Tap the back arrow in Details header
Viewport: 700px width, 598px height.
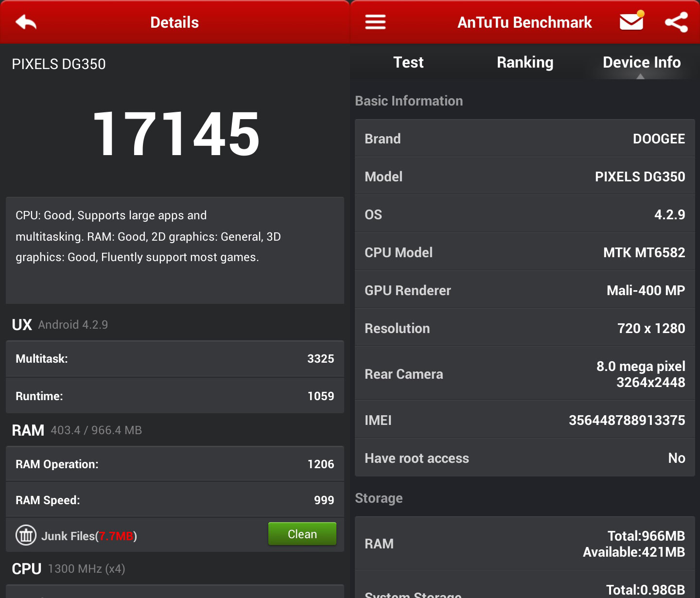pyautogui.click(x=26, y=22)
